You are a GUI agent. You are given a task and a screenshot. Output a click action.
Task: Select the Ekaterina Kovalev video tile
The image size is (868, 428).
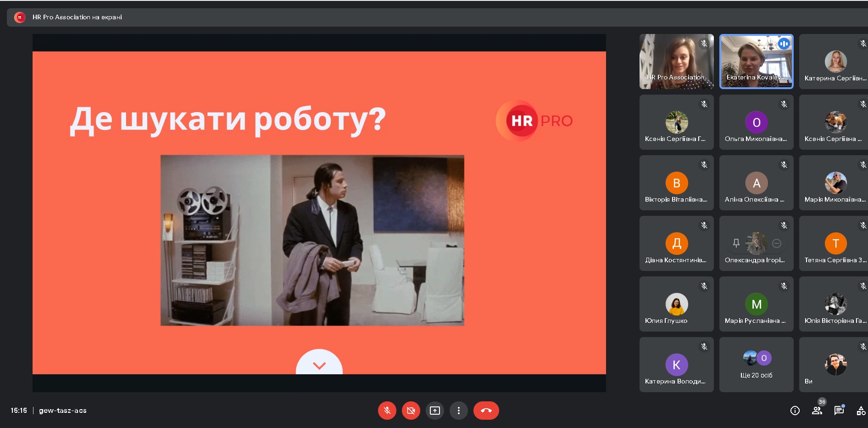(x=756, y=62)
